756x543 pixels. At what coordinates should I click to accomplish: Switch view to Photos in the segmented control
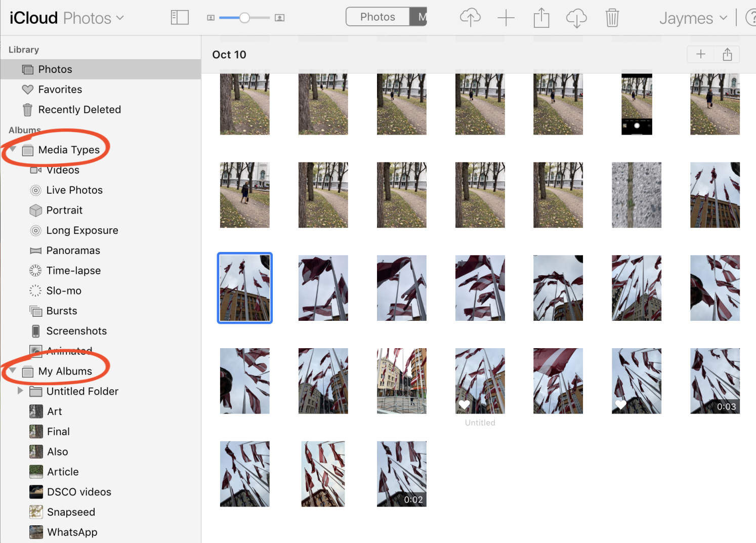click(377, 16)
